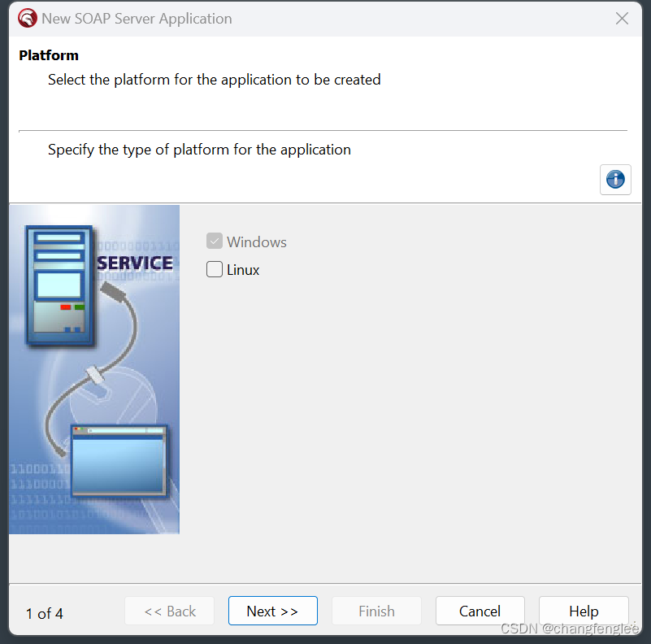Image resolution: width=651 pixels, height=644 pixels.
Task: Click 'Select the platform for the application' text
Action: click(215, 80)
